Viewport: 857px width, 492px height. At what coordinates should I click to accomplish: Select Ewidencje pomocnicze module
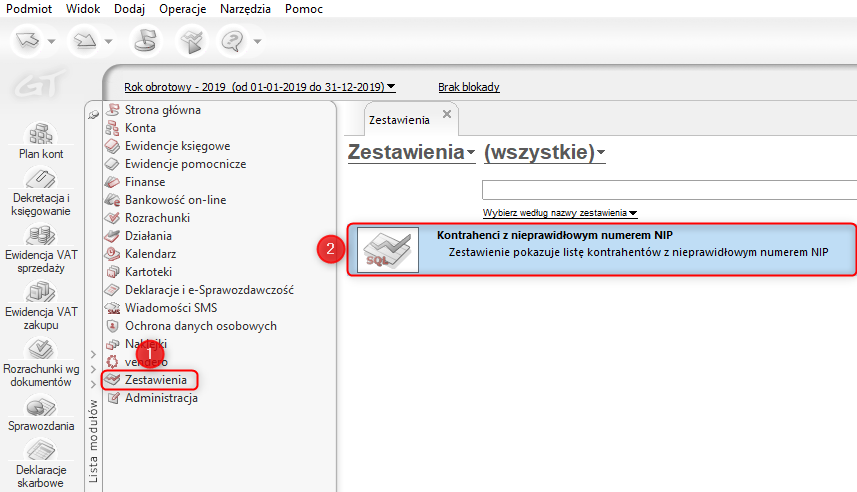[185, 164]
